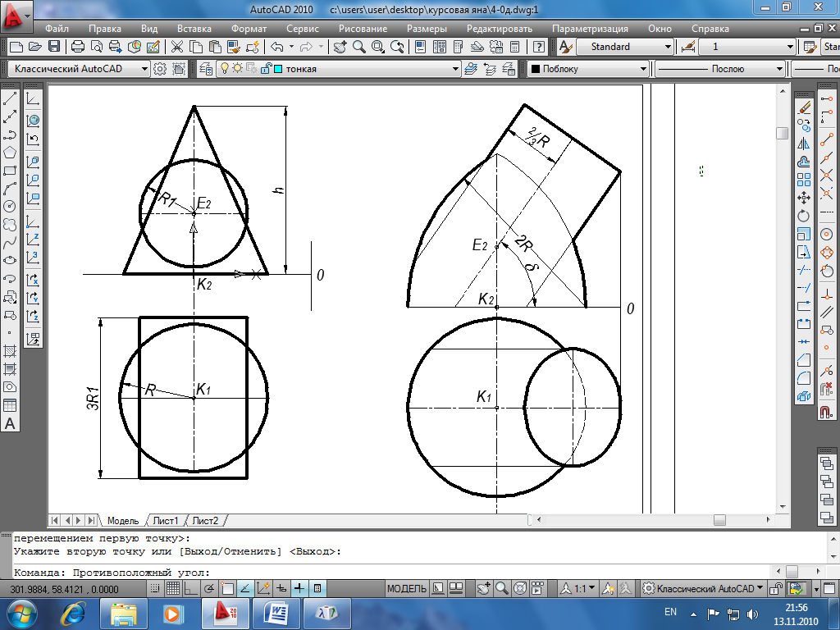Select the Spline tool
Image resolution: width=840 pixels, height=630 pixels.
click(10, 243)
